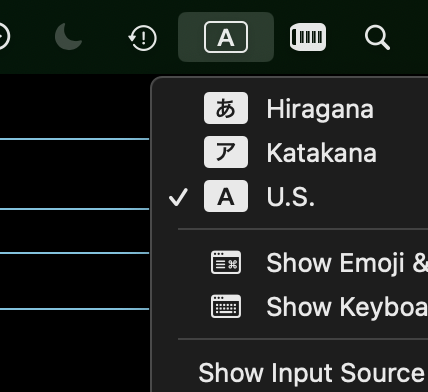
Task: Select Hiragana input source
Action: click(x=289, y=108)
